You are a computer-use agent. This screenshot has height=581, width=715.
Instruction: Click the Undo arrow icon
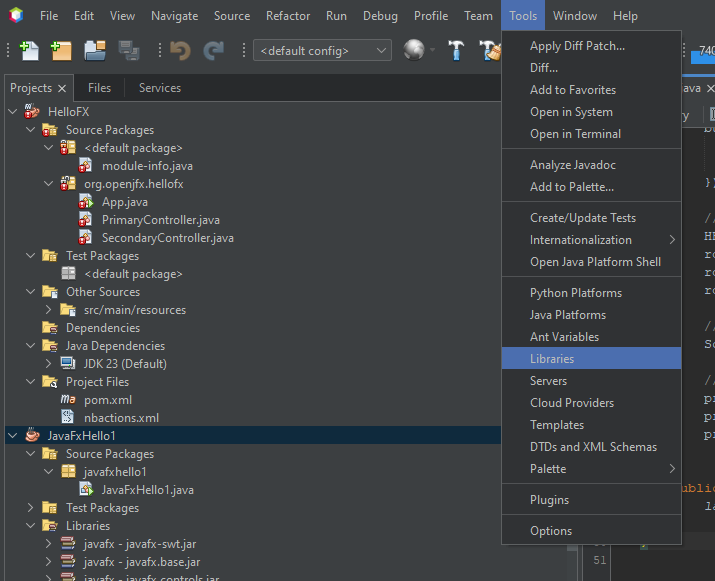(180, 51)
